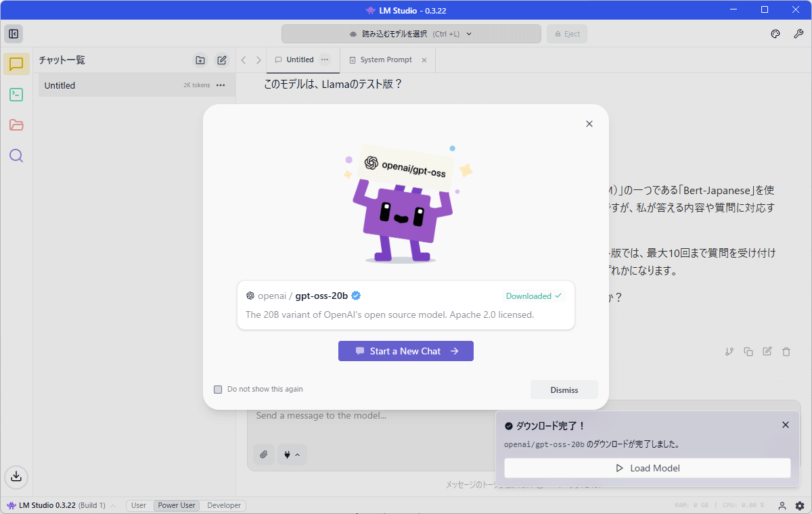Copy the assistant message

point(748,351)
